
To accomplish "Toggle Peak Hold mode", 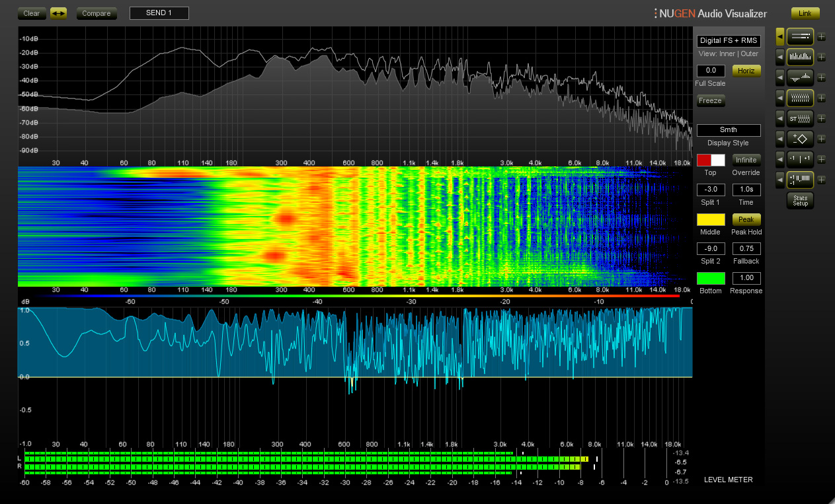I will pyautogui.click(x=746, y=219).
